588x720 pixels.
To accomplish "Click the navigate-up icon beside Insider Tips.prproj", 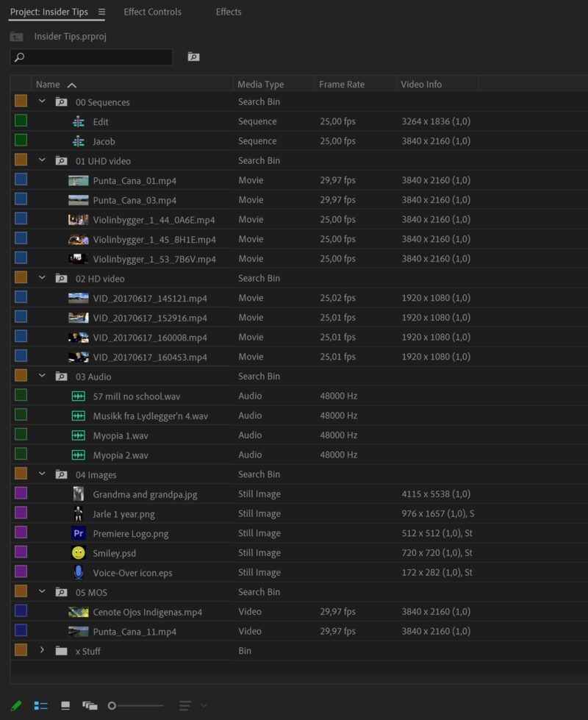I will 15,36.
